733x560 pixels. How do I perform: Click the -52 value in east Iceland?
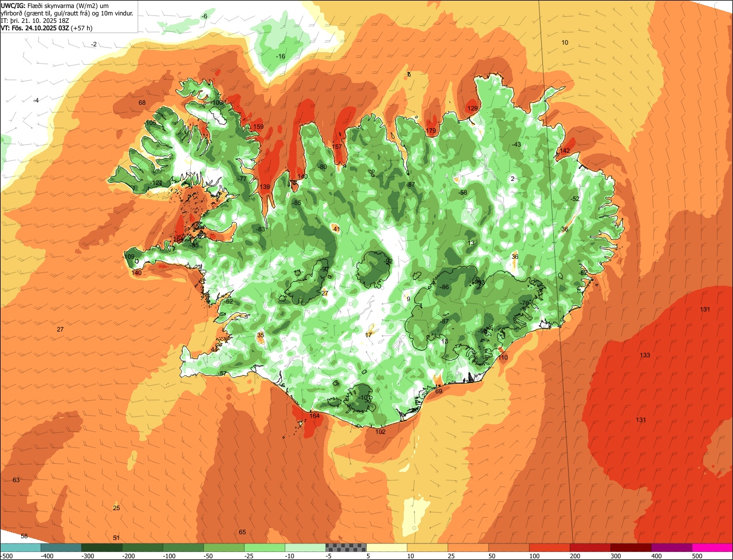click(575, 199)
